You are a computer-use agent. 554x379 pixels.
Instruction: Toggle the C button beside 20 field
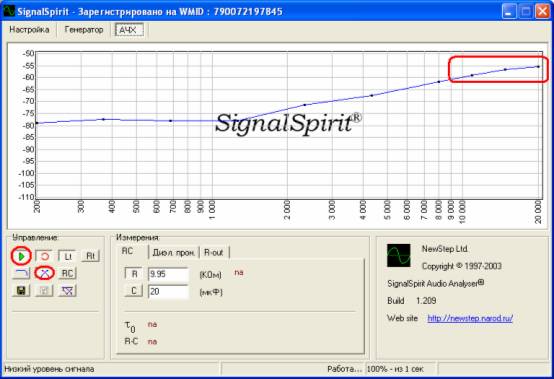tap(134, 291)
